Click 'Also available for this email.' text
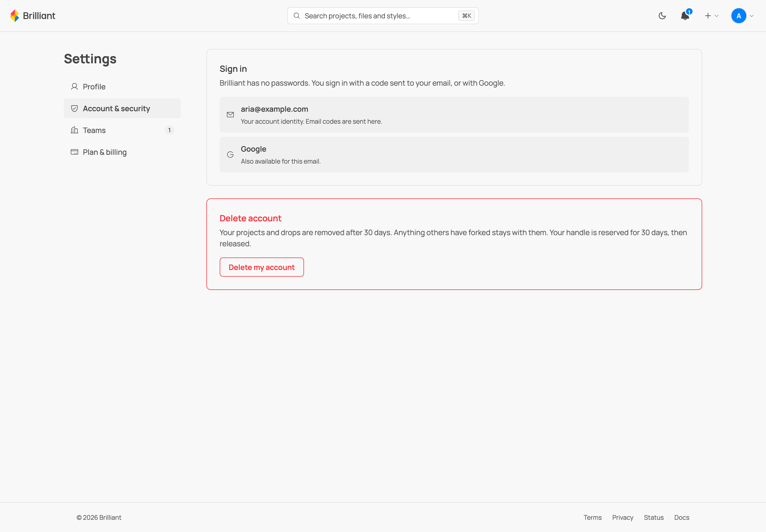The width and height of the screenshot is (766, 532). point(281,161)
